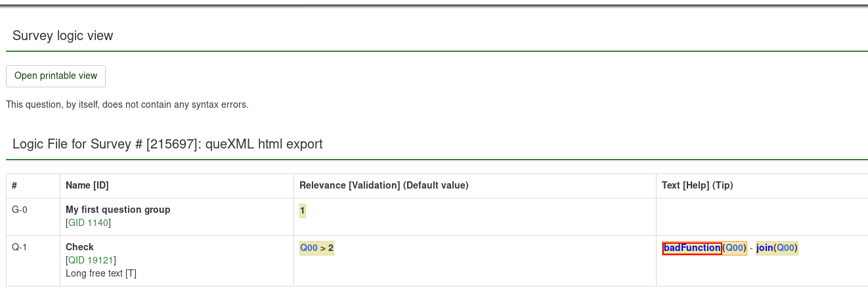
Task: Click the Logic File for Survey heading
Action: click(x=167, y=144)
